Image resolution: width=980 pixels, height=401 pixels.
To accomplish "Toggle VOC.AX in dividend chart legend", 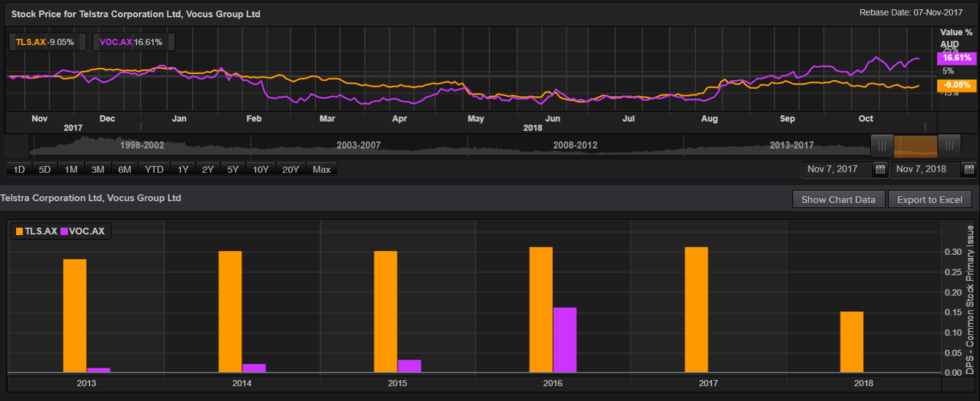I will [83, 231].
